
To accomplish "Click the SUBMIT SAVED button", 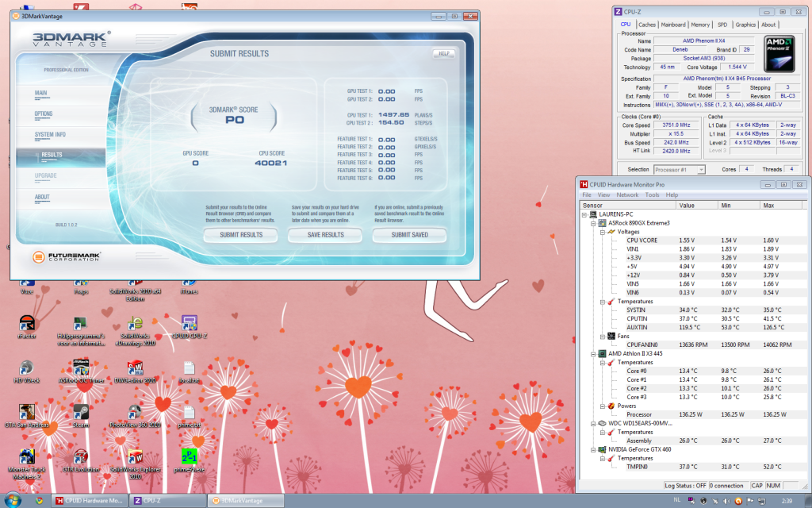I will (x=410, y=235).
